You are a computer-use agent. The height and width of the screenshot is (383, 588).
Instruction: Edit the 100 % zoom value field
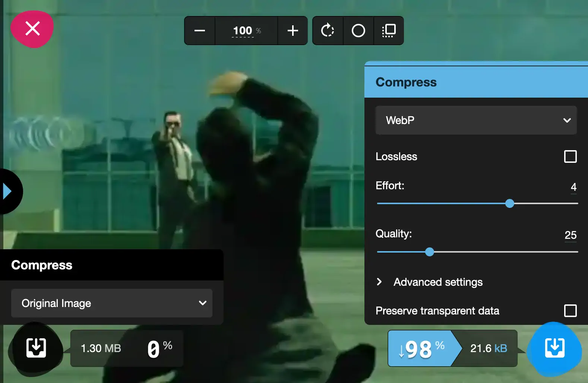(246, 31)
